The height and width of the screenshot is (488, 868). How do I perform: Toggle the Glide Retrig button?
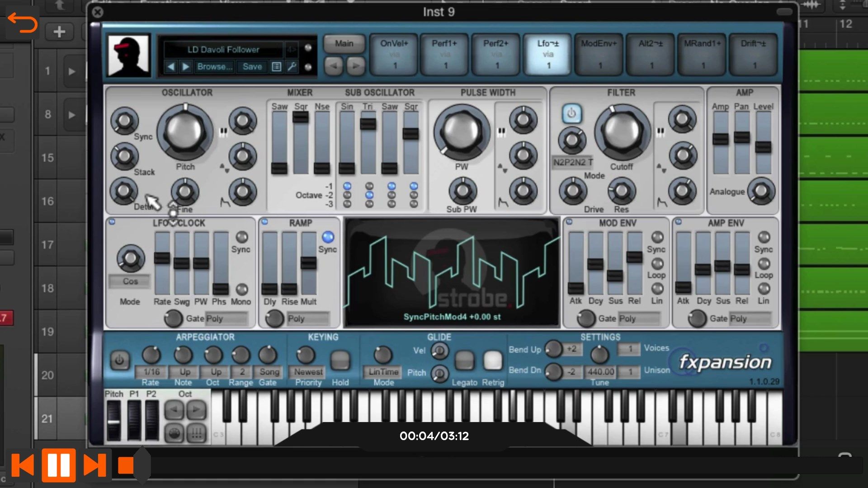(493, 360)
